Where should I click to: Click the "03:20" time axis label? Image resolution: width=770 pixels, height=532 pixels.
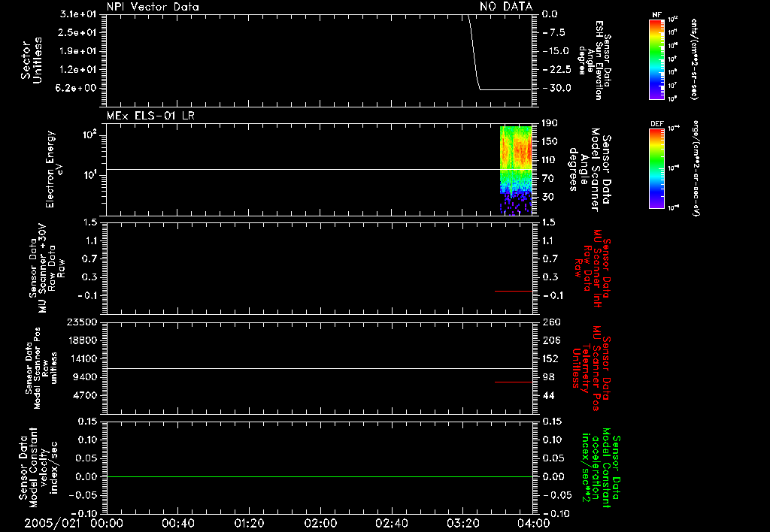pyautogui.click(x=462, y=523)
